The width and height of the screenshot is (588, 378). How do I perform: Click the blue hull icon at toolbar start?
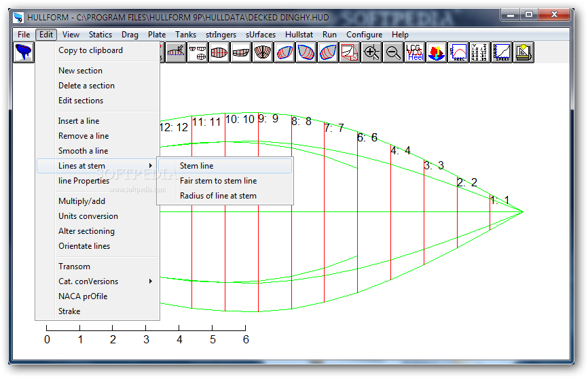[24, 52]
